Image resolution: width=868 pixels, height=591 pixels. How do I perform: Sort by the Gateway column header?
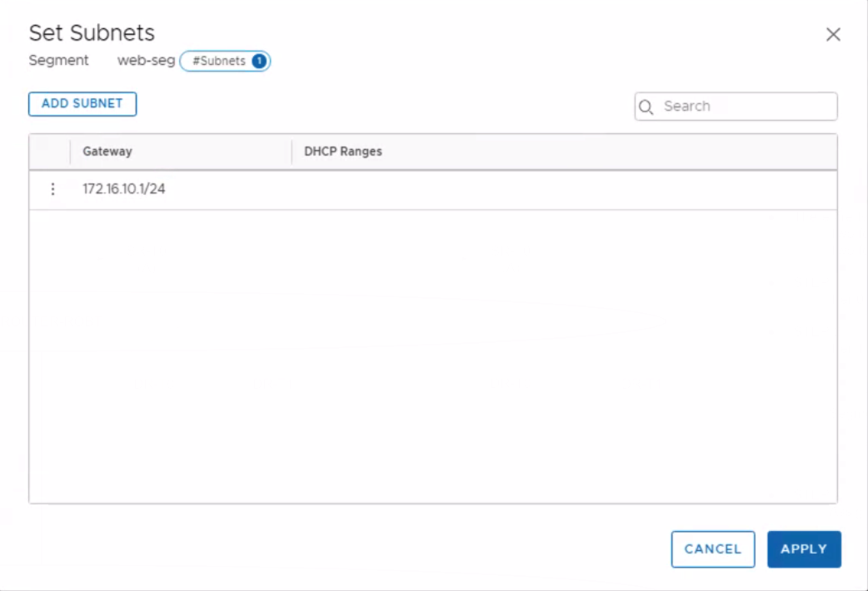click(107, 151)
